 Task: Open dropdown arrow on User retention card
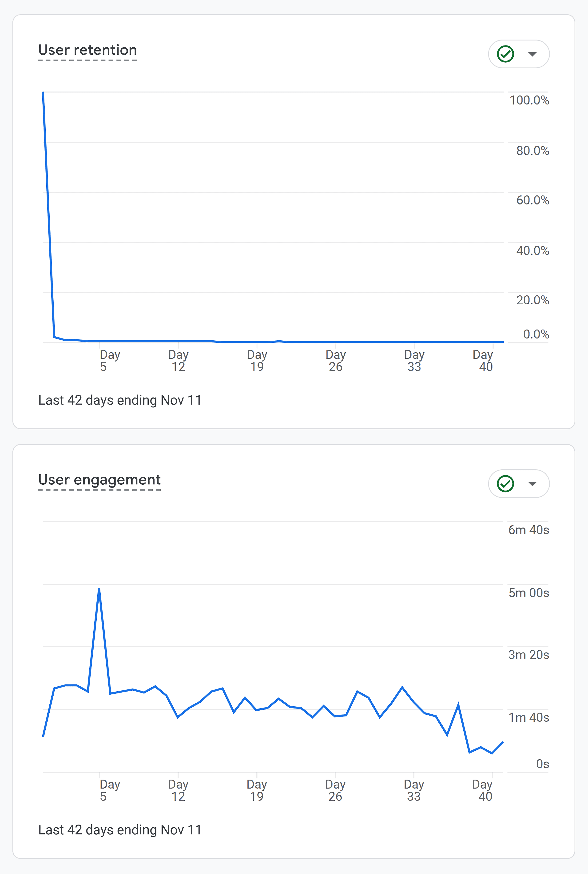(x=532, y=54)
